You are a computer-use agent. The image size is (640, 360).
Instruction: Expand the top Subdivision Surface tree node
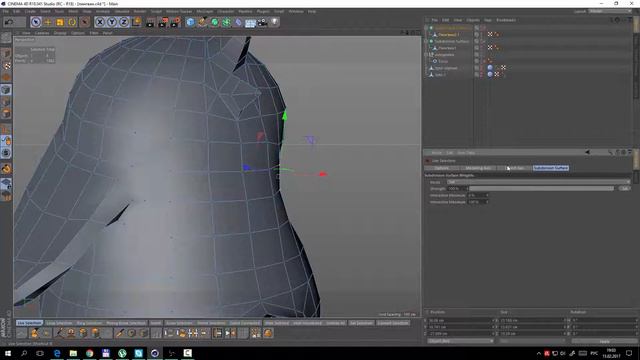[426, 28]
